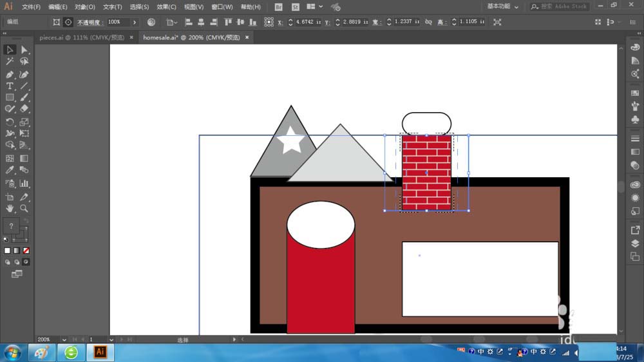Viewport: 644px width, 362px height.
Task: Set fill to None in the toolbox
Action: [26, 251]
